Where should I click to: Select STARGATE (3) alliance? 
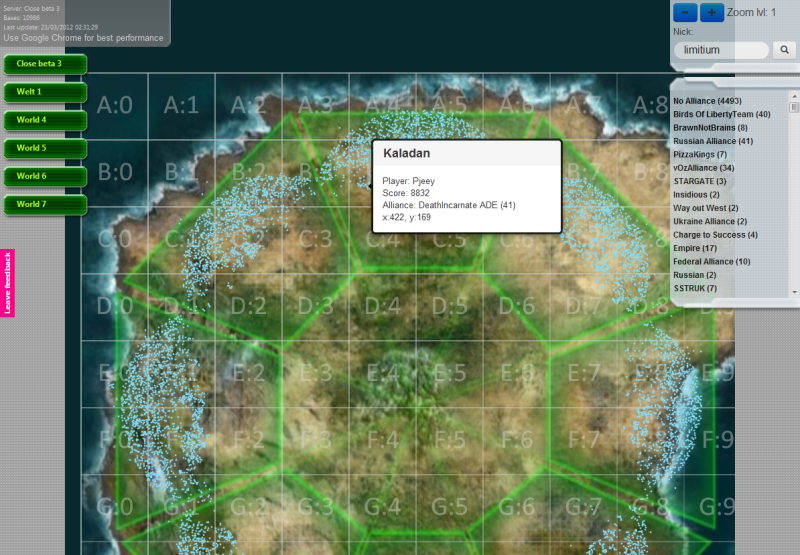699,181
